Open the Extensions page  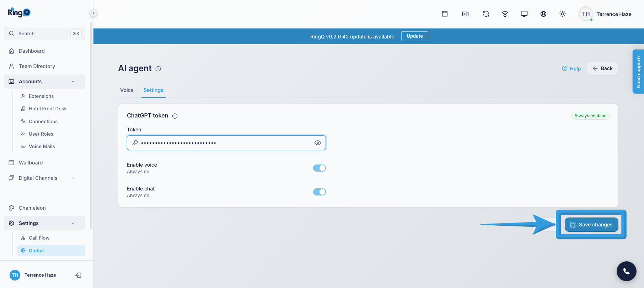point(51,96)
